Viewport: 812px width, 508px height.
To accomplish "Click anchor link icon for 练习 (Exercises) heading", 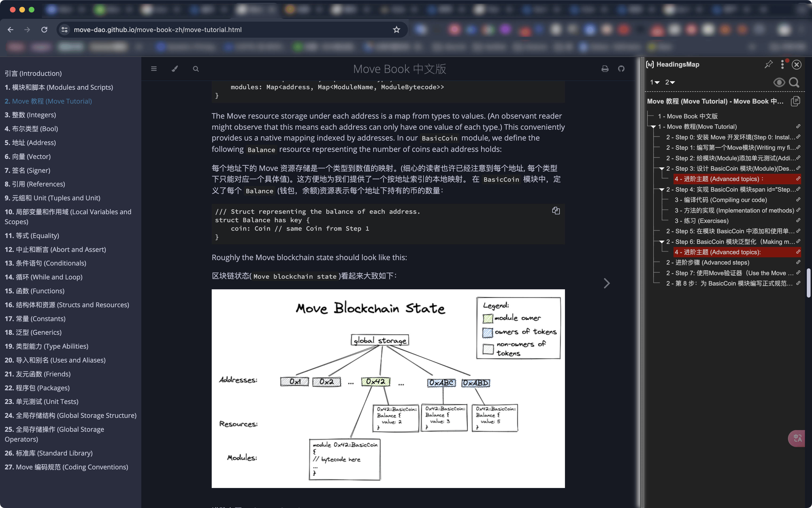I will tap(798, 220).
